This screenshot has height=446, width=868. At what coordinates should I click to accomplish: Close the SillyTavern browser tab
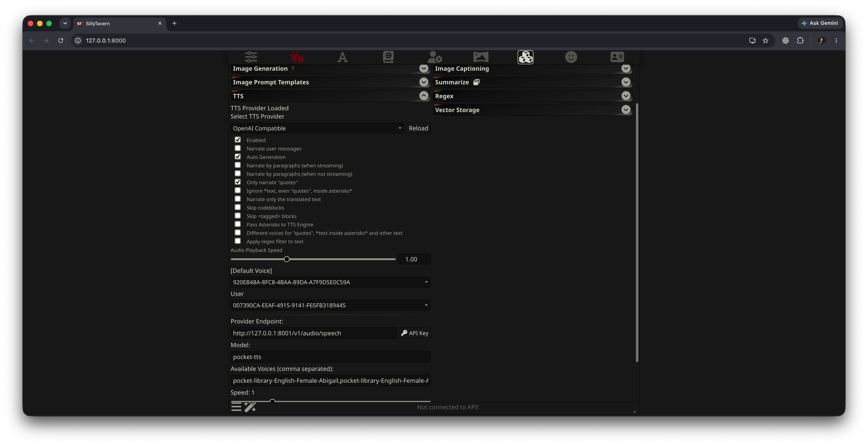pyautogui.click(x=160, y=23)
